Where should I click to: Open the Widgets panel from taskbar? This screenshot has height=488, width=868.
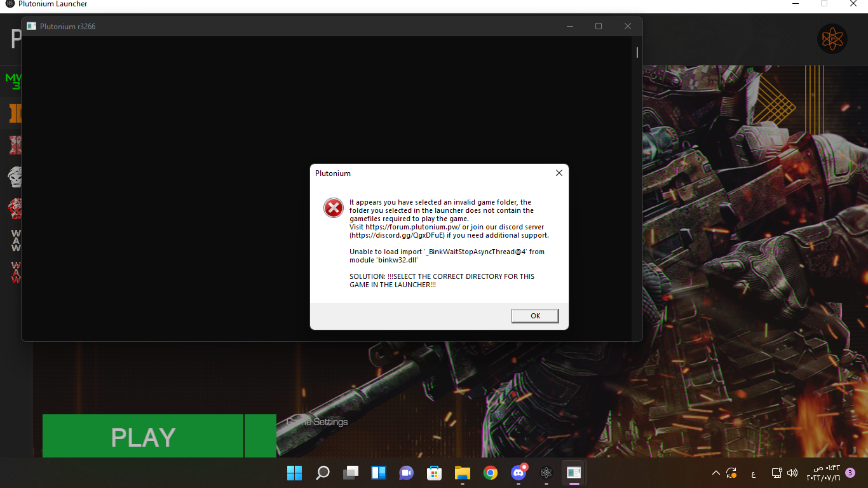pos(379,473)
